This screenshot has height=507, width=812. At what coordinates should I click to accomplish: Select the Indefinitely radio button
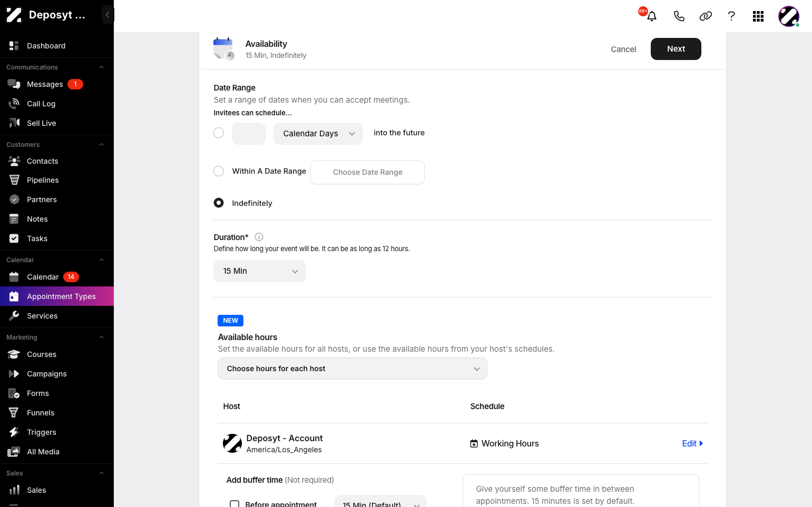click(219, 203)
